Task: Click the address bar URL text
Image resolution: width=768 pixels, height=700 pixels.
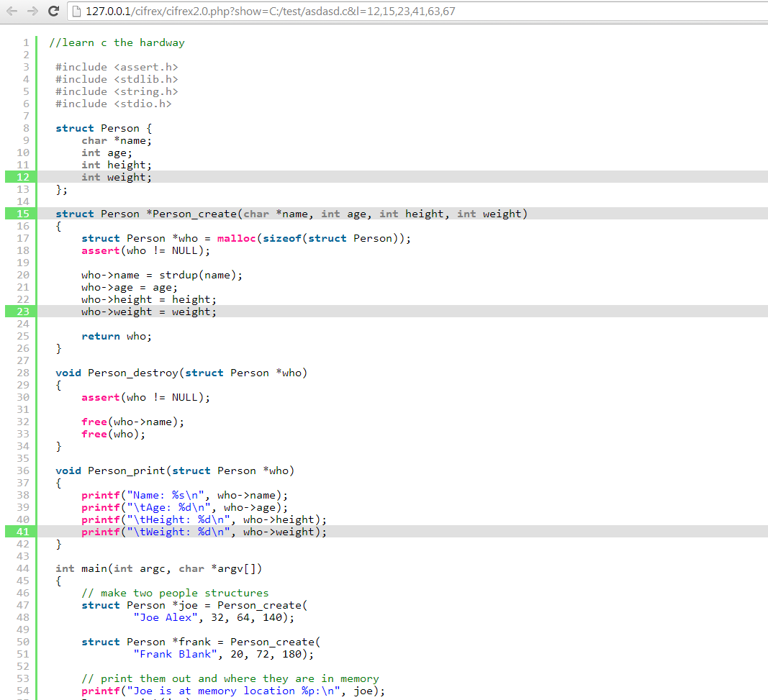Action: (x=270, y=12)
